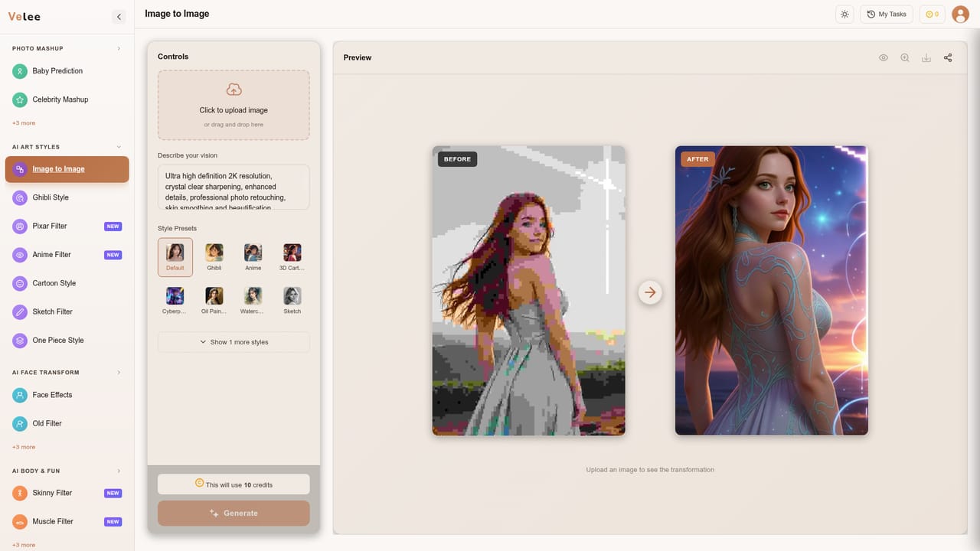Select Pixar Filter in sidebar

pos(67,227)
